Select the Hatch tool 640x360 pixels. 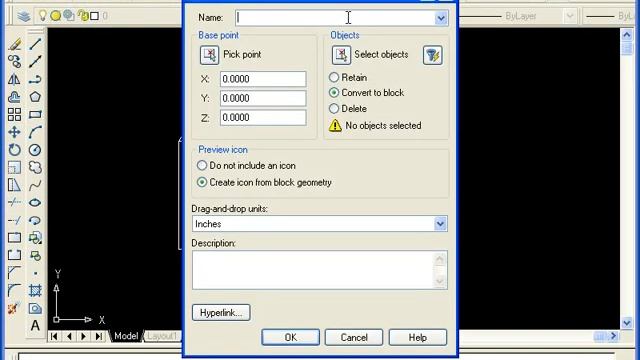click(x=35, y=290)
